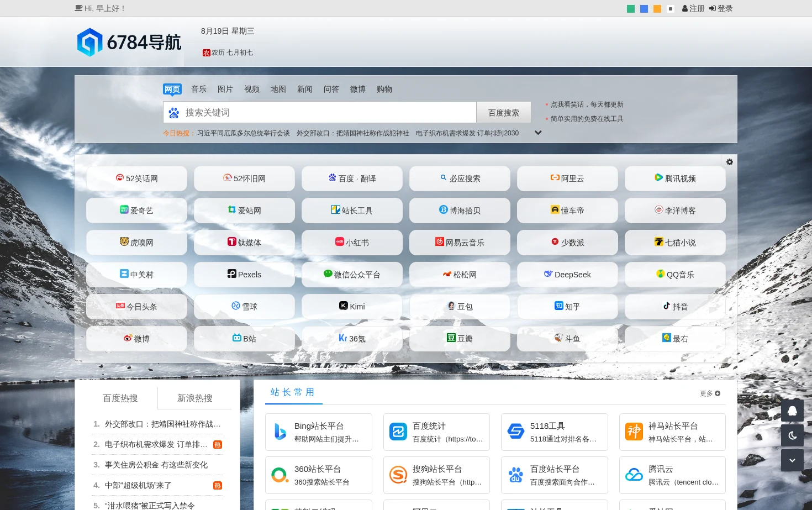Select the green theme color swatch
The width and height of the screenshot is (812, 510).
coord(631,9)
